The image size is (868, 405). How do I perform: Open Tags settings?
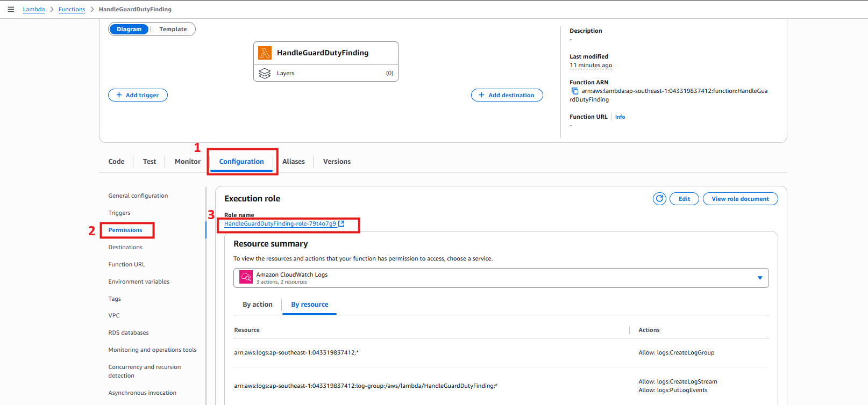click(115, 299)
